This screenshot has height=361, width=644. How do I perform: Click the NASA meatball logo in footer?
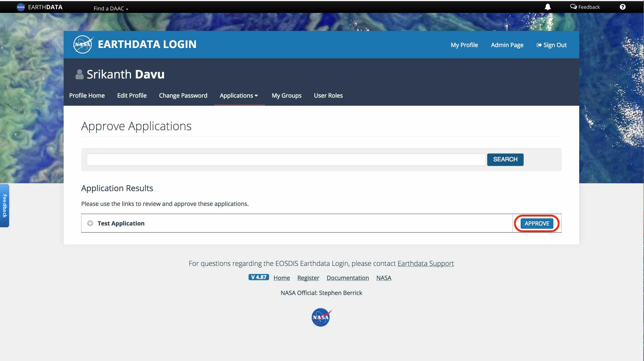pyautogui.click(x=321, y=317)
